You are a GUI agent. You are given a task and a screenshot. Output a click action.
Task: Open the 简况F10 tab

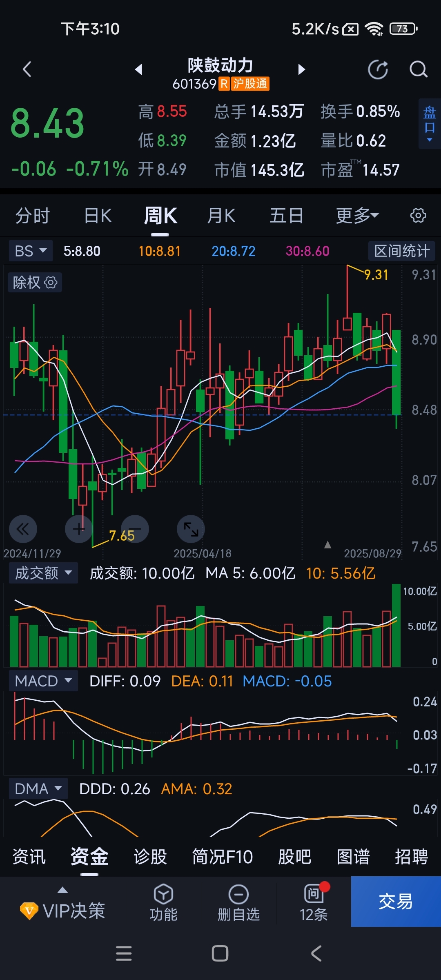[223, 856]
